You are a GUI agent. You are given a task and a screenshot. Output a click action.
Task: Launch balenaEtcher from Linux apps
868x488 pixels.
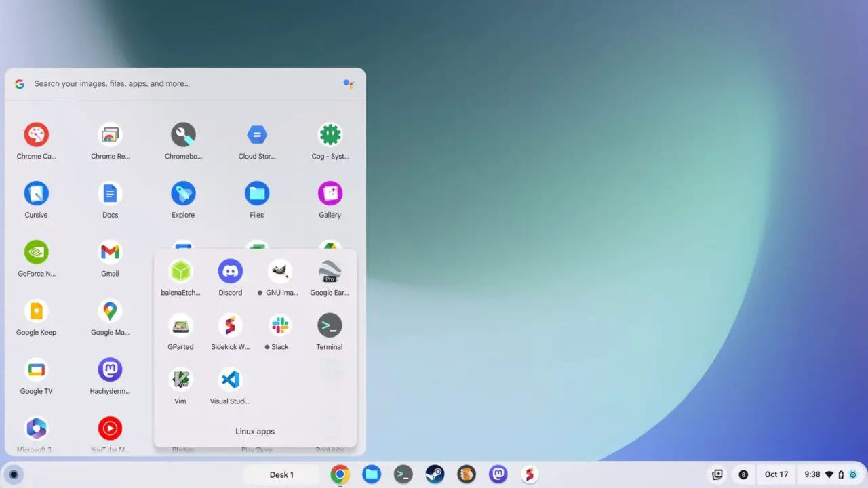(x=180, y=271)
